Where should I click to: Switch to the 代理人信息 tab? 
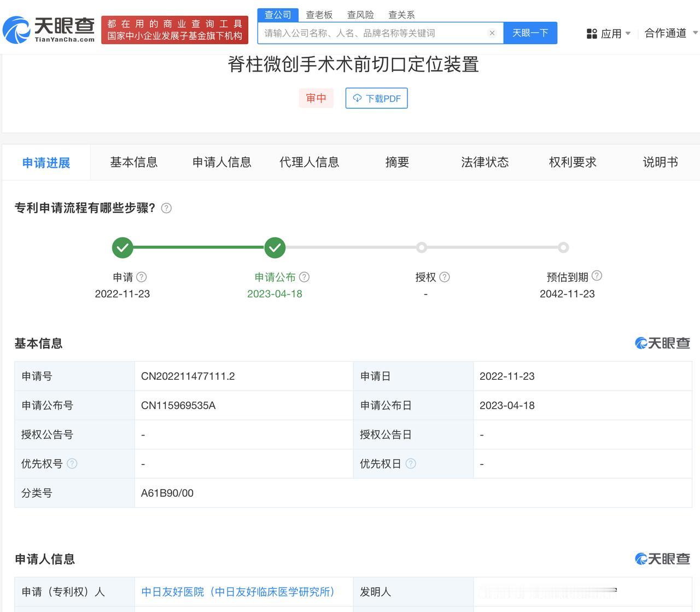(x=310, y=162)
